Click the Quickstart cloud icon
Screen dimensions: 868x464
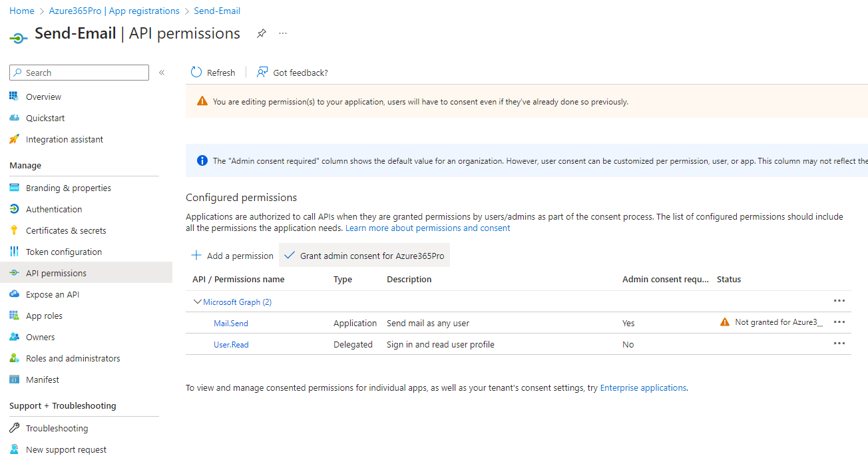pos(14,118)
